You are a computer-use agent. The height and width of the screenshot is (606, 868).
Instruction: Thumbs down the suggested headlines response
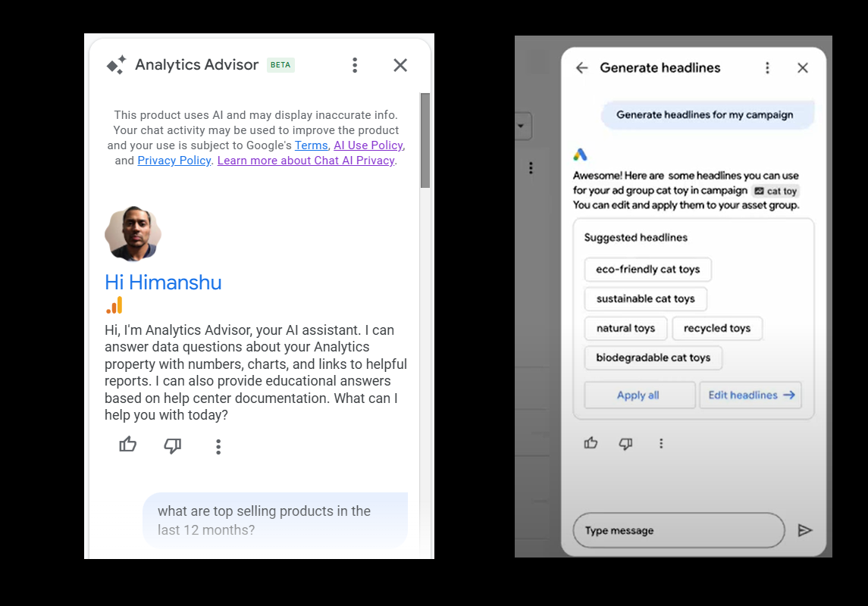tap(625, 443)
